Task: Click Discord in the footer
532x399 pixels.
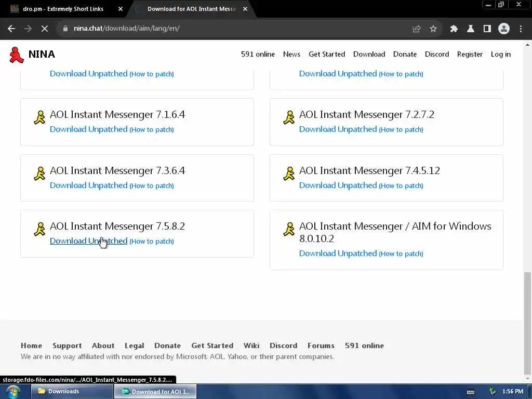Action: click(x=283, y=345)
